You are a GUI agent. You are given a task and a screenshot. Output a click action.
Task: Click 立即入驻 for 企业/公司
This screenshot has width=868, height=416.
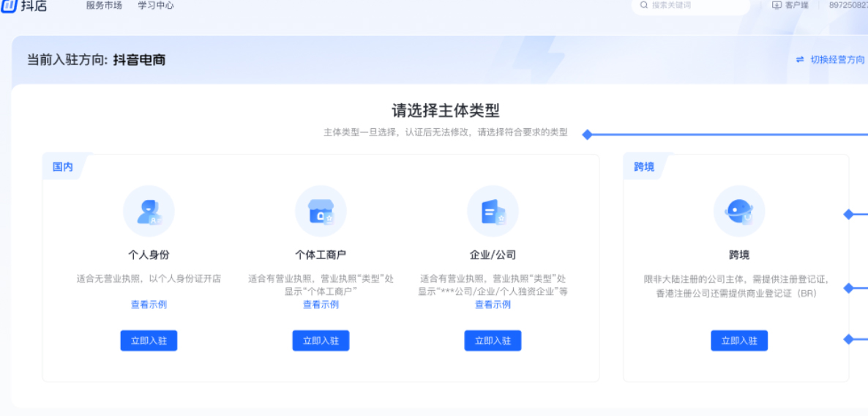click(x=493, y=341)
